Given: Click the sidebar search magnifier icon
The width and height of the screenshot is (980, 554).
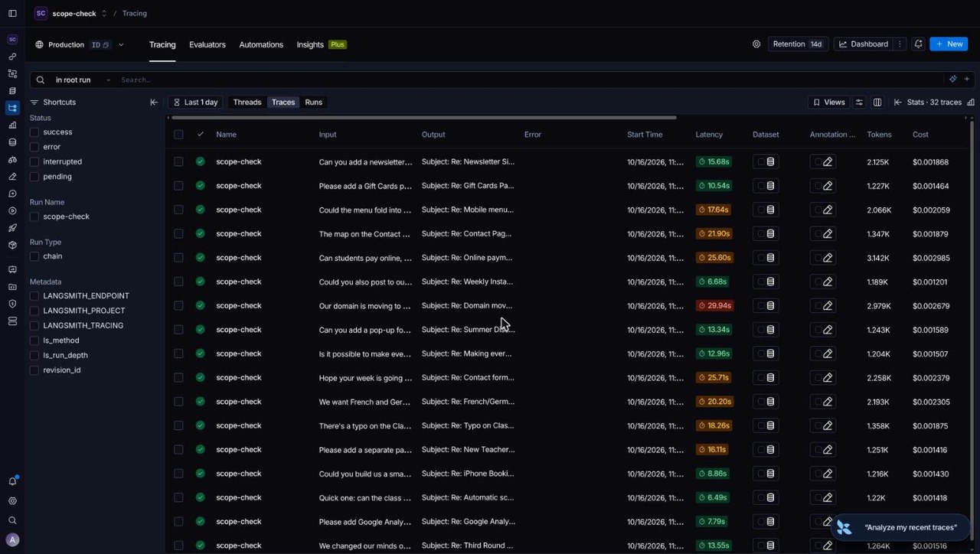Looking at the screenshot, I should point(12,520).
